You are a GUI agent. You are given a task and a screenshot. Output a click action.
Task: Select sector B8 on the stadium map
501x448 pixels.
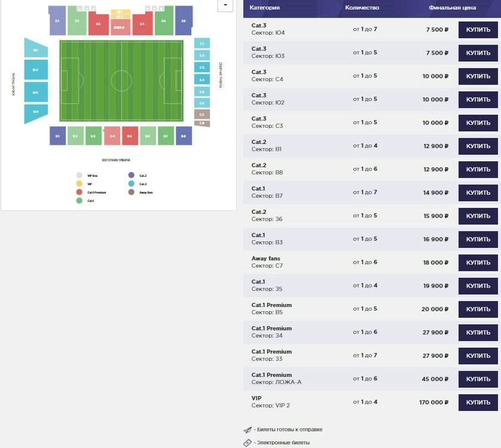coord(183,136)
